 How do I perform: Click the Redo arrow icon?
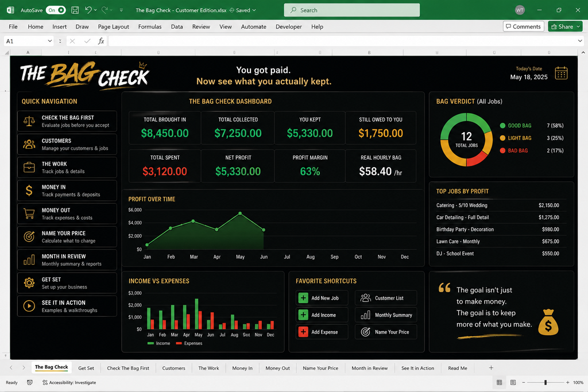coord(105,10)
